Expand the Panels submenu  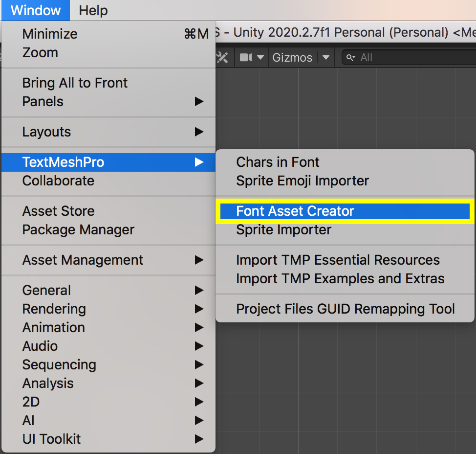[x=108, y=101]
